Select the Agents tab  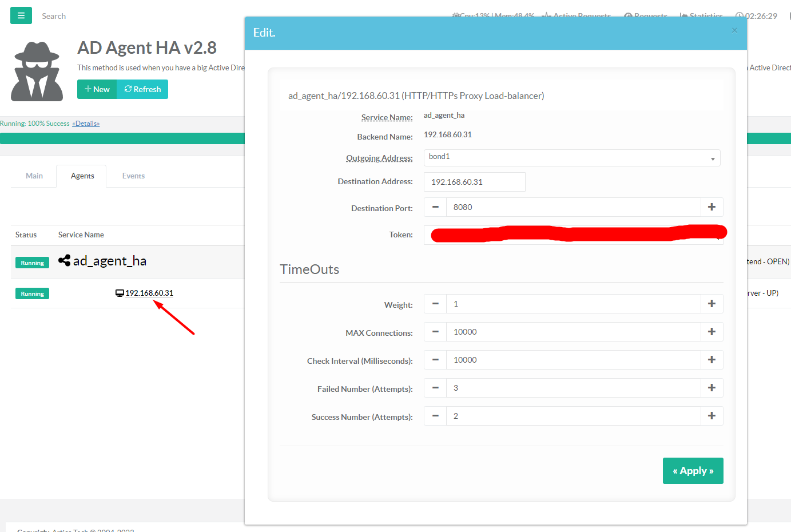(82, 176)
